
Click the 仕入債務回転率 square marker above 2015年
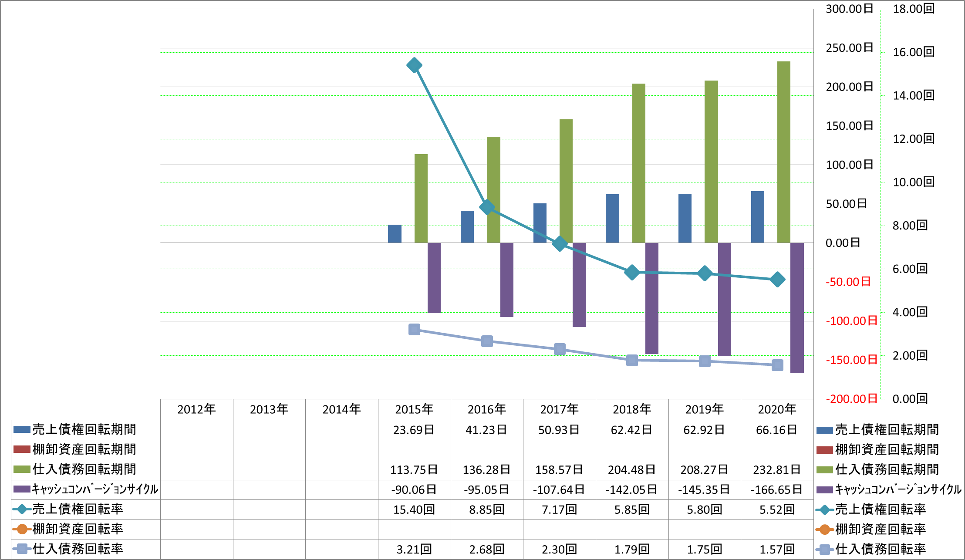(414, 329)
